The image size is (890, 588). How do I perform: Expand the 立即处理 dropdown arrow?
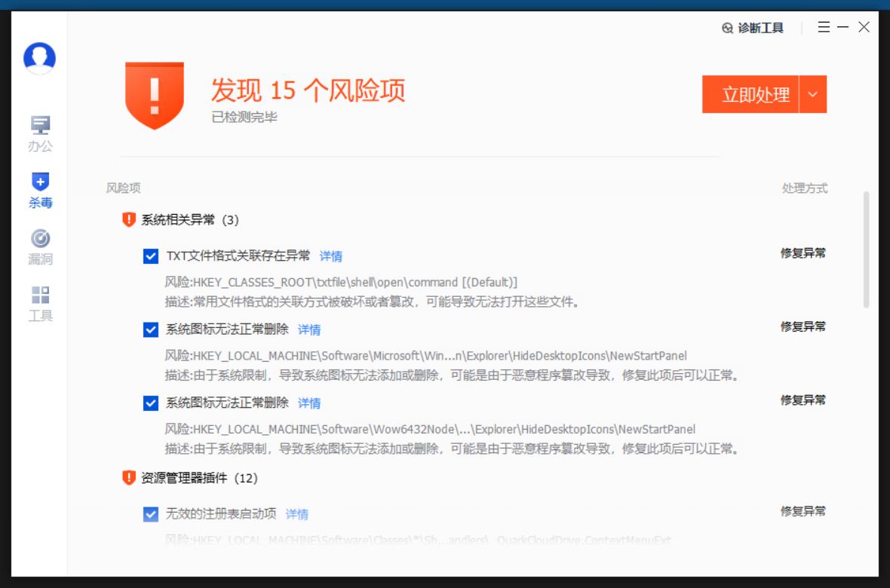click(813, 94)
